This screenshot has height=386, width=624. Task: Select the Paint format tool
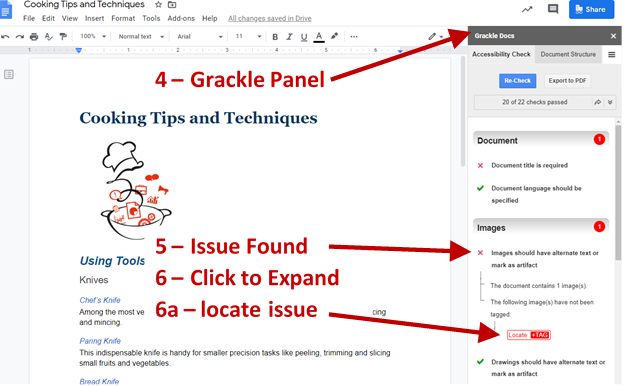tap(63, 37)
